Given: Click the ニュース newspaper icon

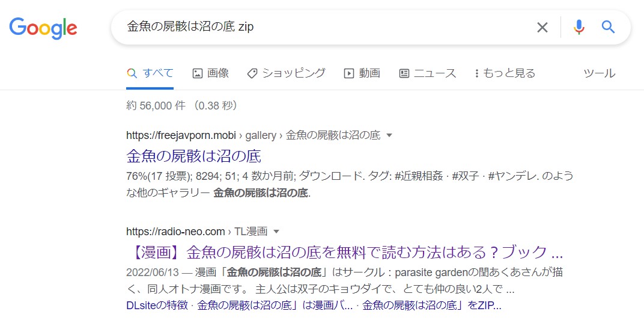Looking at the screenshot, I should 404,73.
